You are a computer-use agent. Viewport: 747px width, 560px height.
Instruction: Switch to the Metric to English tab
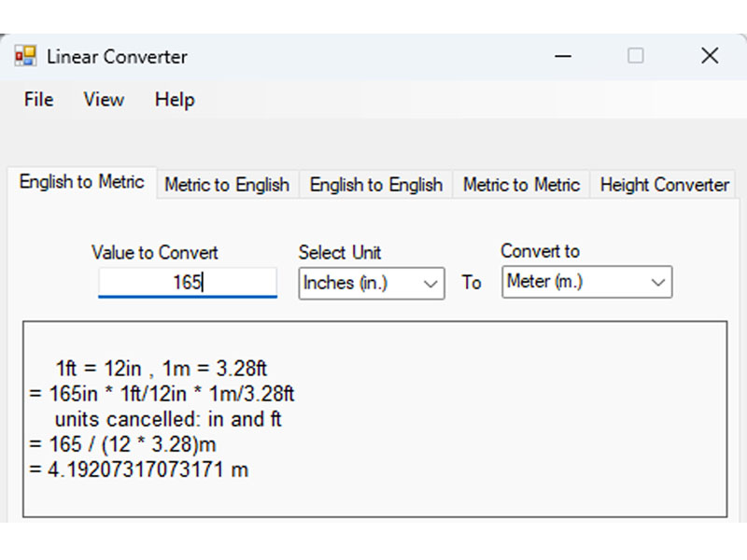pos(227,185)
